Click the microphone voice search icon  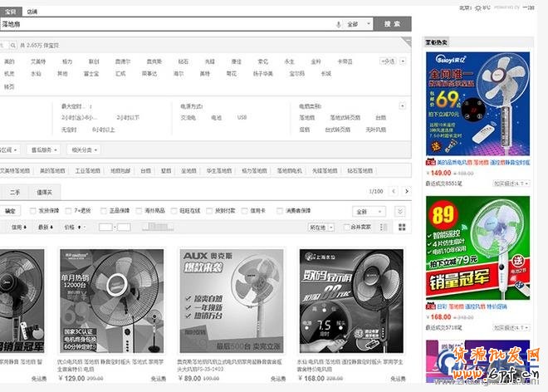tap(338, 24)
